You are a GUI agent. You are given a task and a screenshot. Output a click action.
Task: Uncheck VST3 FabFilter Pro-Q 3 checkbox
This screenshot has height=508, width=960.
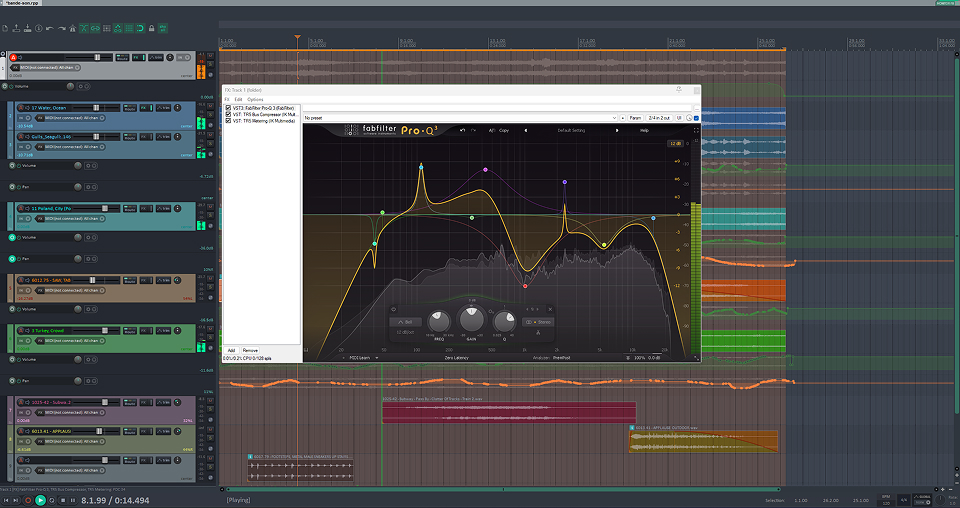tap(228, 108)
